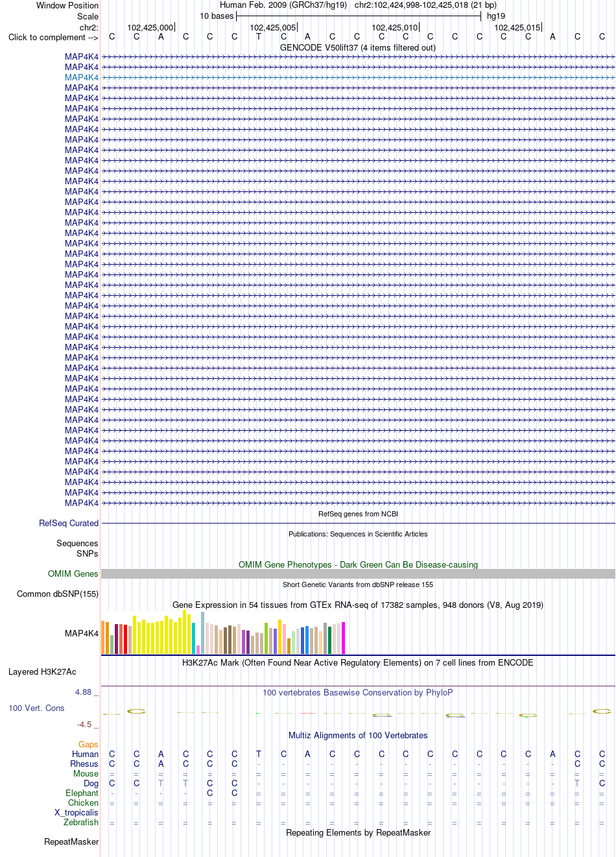Image resolution: width=616 pixels, height=857 pixels.
Task: Click the Window Position label
Action: click(67, 5)
